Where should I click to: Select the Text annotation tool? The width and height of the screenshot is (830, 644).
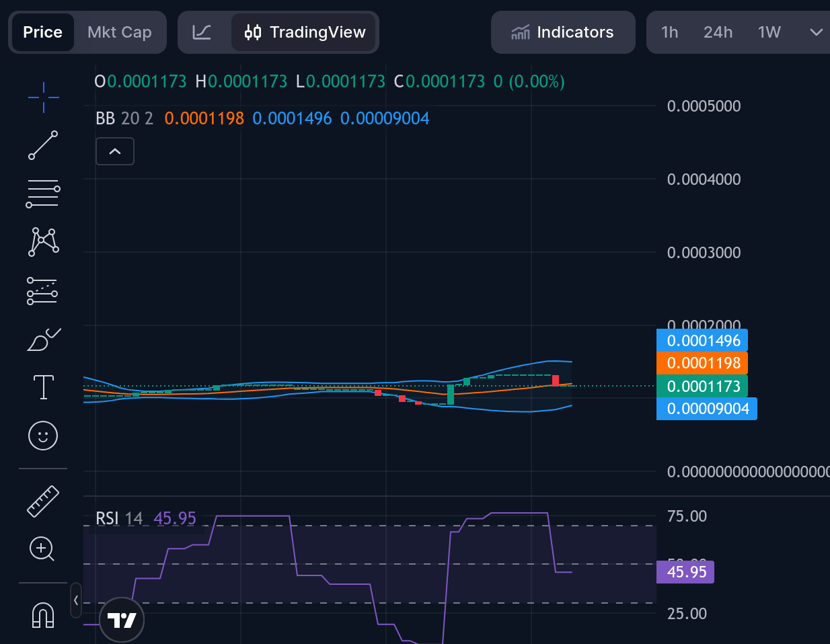43,387
